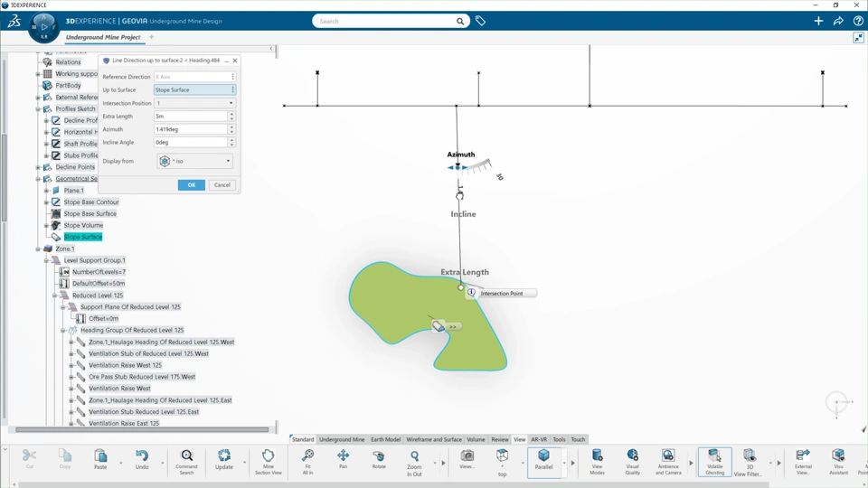The width and height of the screenshot is (868, 488).
Task: Click the 3DEXPERIENCE compass button
Action: pos(43,26)
